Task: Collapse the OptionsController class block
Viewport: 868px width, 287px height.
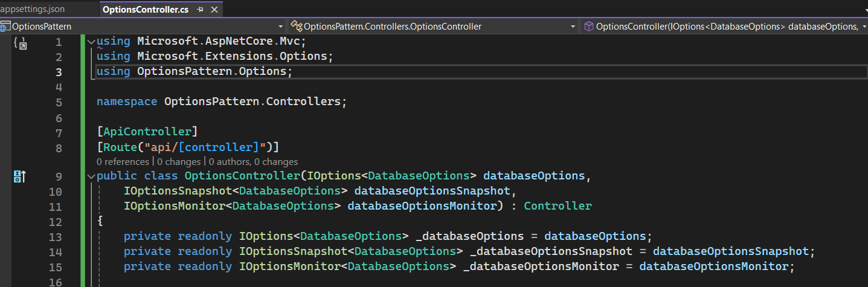Action: pos(91,176)
